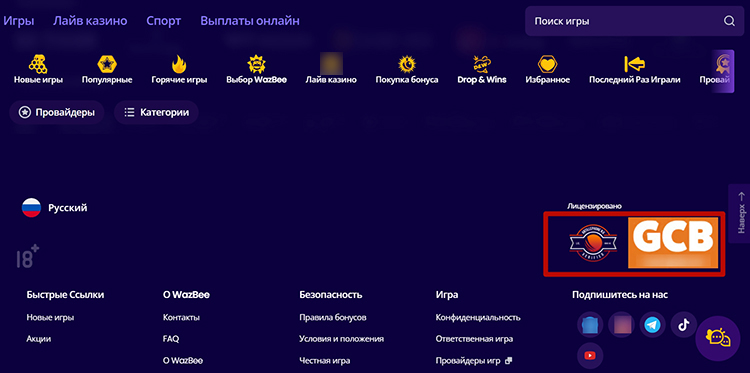Image resolution: width=750 pixels, height=373 pixels.
Task: Open the FAQ footer link
Action: pos(171,339)
